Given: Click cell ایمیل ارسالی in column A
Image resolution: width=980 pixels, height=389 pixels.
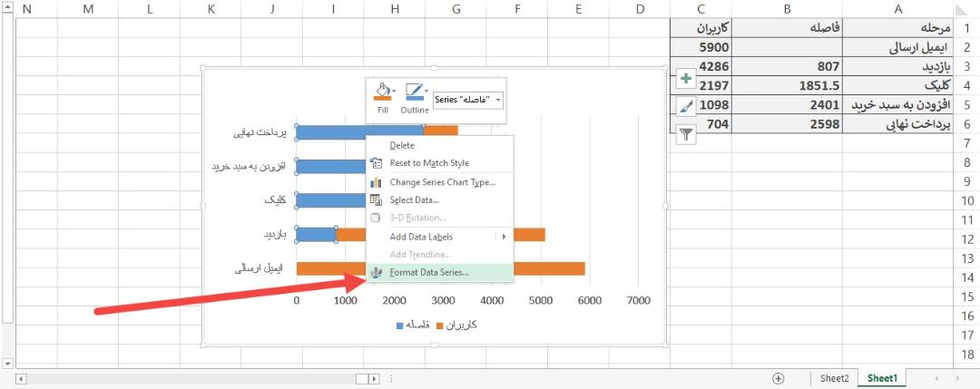Looking at the screenshot, I should 898,47.
